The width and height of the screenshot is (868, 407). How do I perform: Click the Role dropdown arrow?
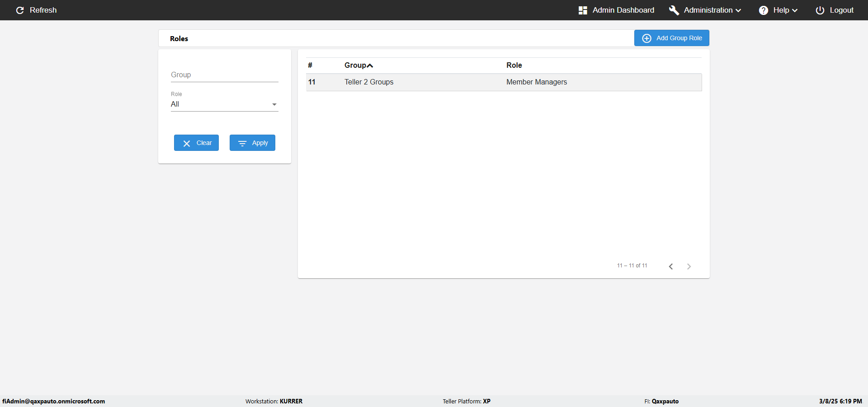pyautogui.click(x=274, y=104)
